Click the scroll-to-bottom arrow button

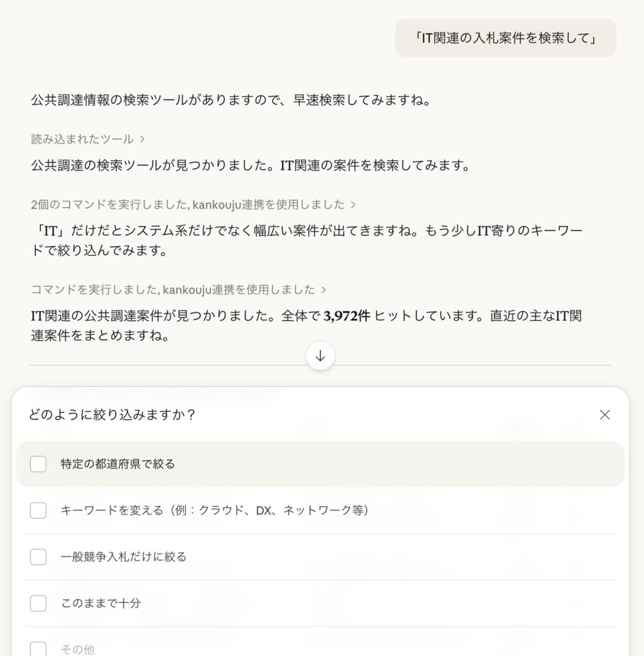[x=320, y=356]
